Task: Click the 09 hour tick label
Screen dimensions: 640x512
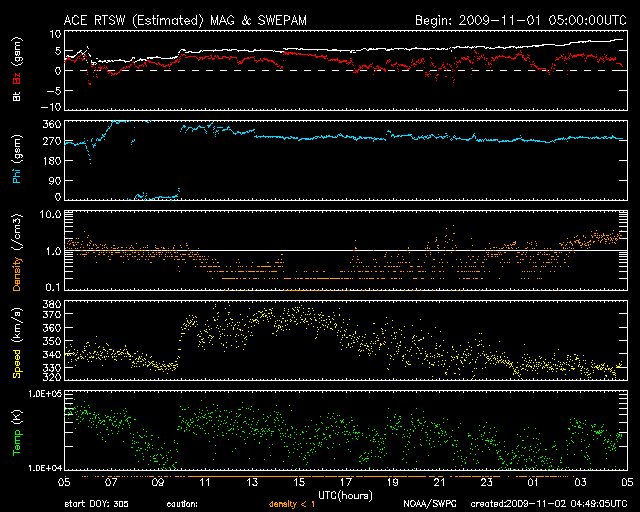Action: click(x=158, y=481)
